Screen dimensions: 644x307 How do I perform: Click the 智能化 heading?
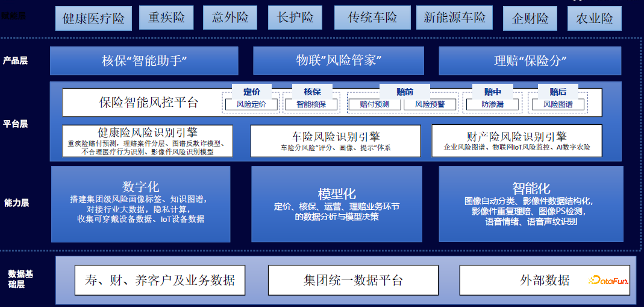tap(531, 188)
